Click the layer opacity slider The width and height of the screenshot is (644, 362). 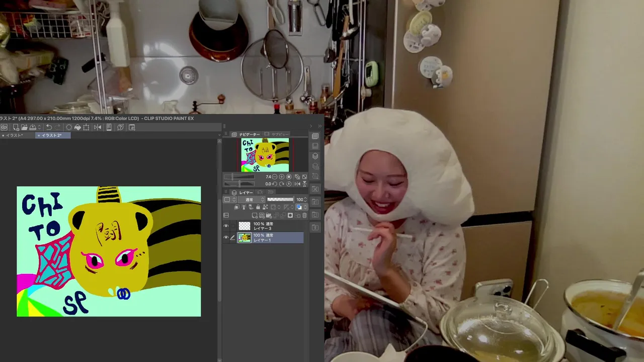point(280,200)
